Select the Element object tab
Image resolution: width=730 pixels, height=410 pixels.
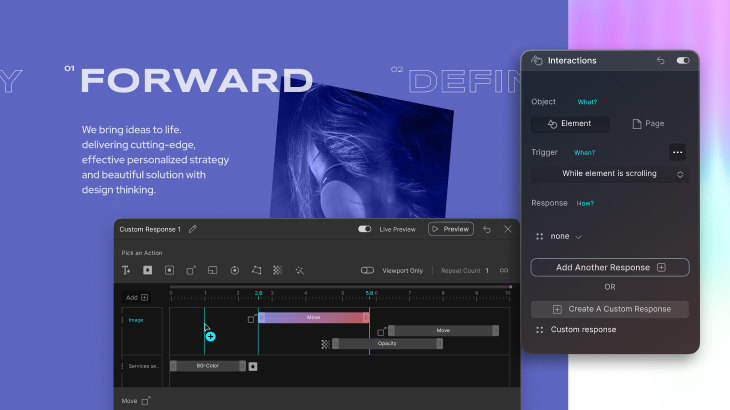pyautogui.click(x=570, y=124)
